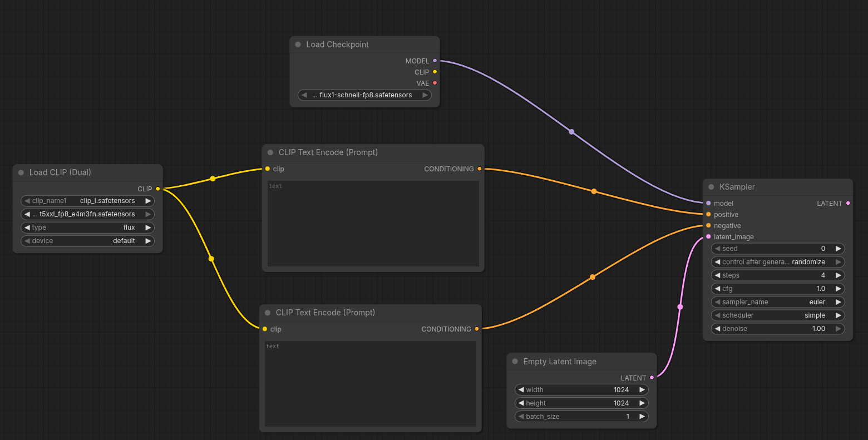Collapse the Load CLIP (Dual) node dot
This screenshot has height=440, width=868.
tap(21, 172)
